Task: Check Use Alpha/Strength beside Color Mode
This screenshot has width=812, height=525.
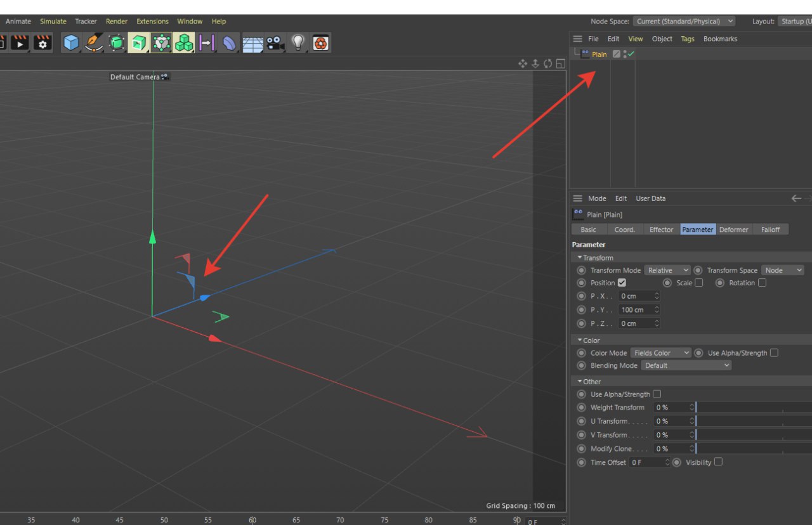Action: click(x=774, y=353)
